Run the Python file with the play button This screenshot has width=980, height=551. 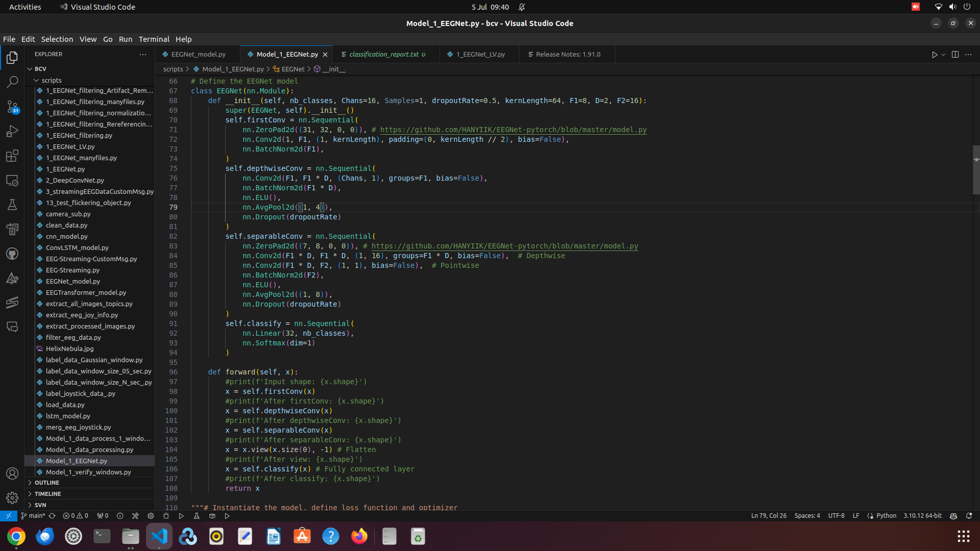935,54
